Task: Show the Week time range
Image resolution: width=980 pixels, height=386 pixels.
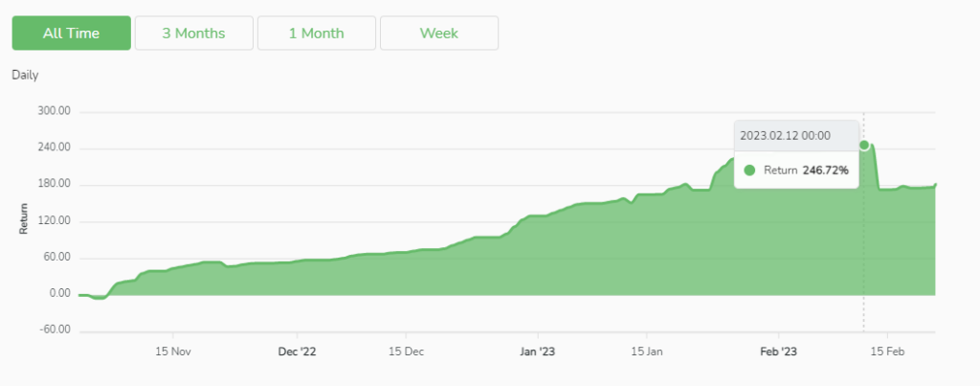Action: [438, 33]
